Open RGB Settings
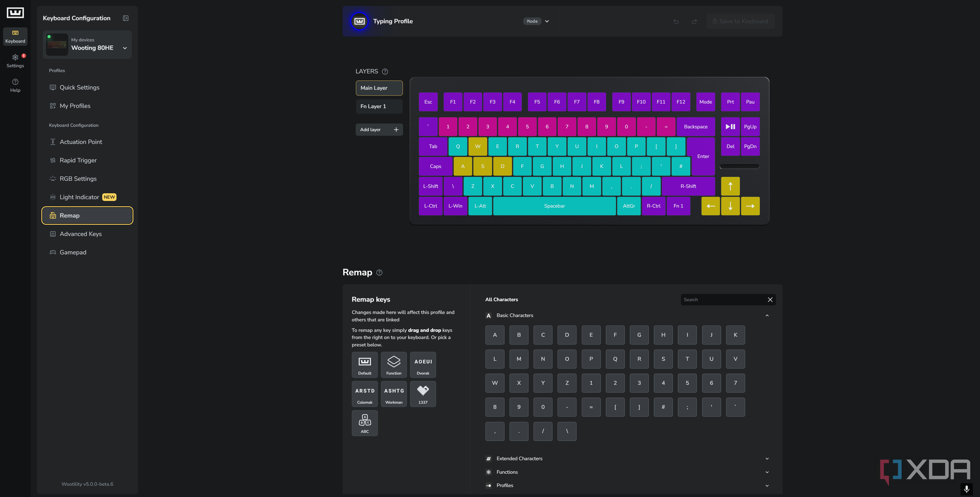 click(87, 179)
